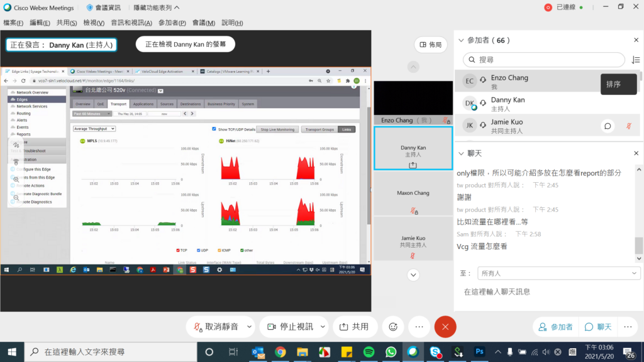Open the 所有人 chat recipient dropdown
Viewport: 644px width, 362px height.
click(558, 273)
